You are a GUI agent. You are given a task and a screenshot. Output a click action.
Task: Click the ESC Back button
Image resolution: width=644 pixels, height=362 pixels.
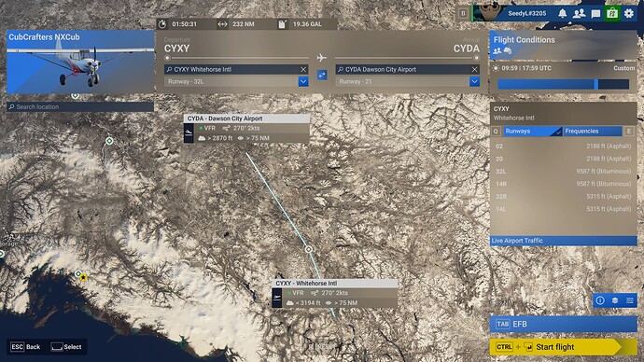pos(25,347)
